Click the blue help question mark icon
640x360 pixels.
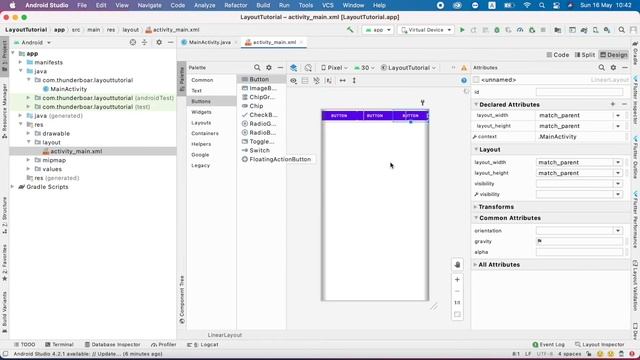coord(464,80)
